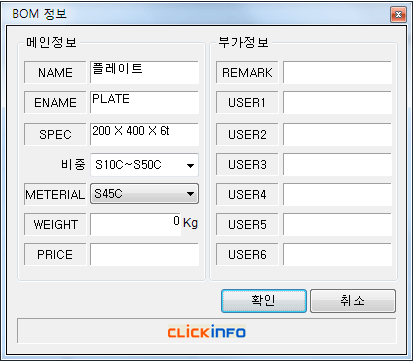The height and width of the screenshot is (361, 413).
Task: Click the ClickInfo logo banner
Action: [207, 332]
